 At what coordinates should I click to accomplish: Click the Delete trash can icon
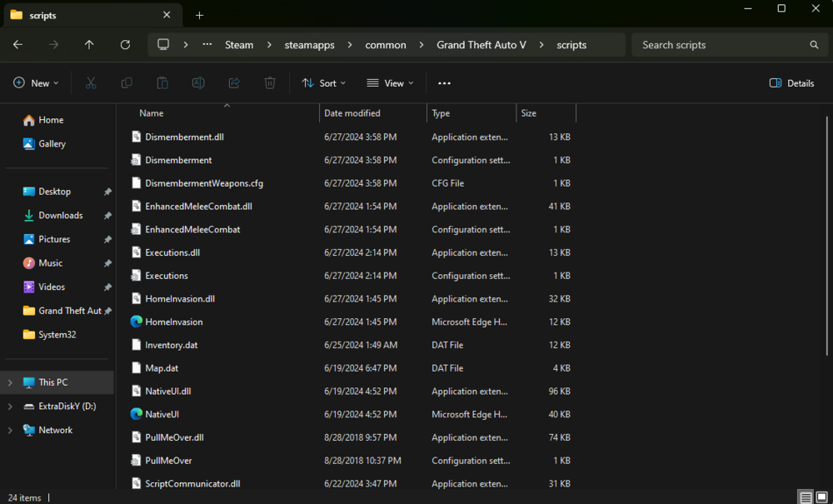pos(270,83)
